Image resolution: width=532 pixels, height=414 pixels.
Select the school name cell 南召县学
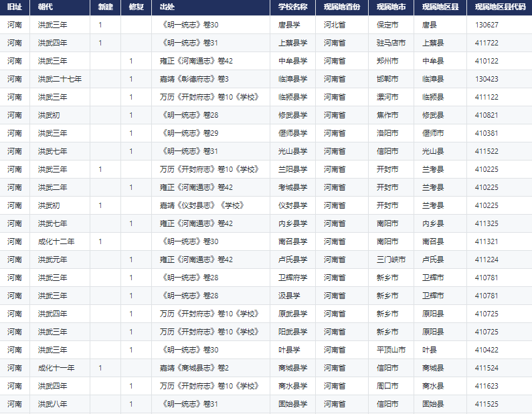293,241
